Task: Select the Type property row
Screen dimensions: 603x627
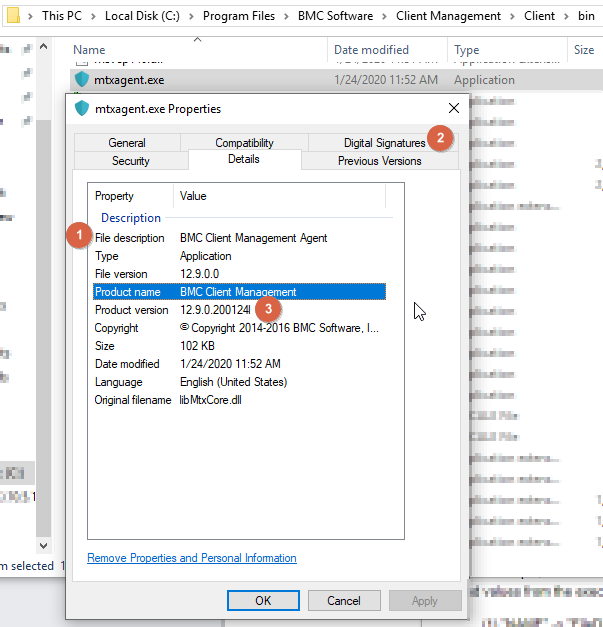Action: click(239, 256)
